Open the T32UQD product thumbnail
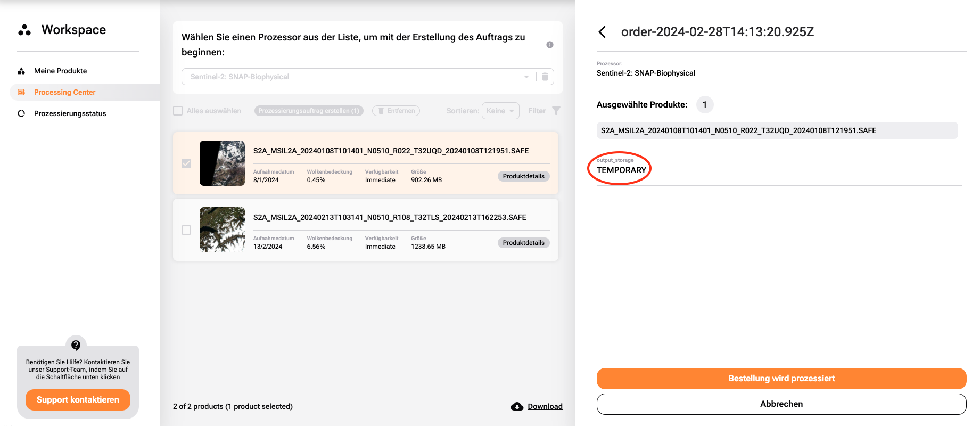The image size is (980, 426). [222, 163]
